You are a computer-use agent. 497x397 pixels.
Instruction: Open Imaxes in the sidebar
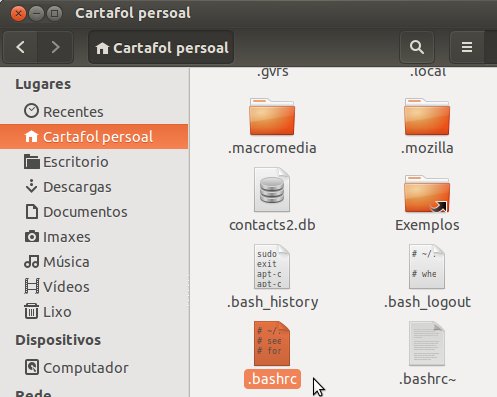pos(94,237)
